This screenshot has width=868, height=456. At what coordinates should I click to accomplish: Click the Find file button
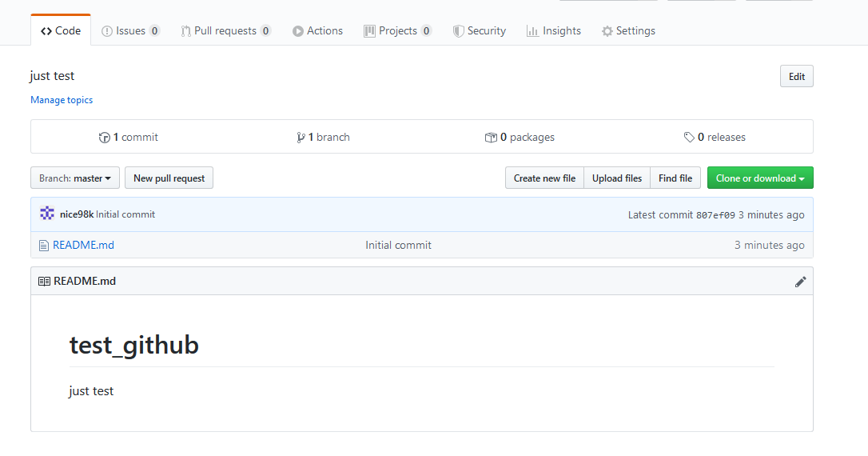675,178
